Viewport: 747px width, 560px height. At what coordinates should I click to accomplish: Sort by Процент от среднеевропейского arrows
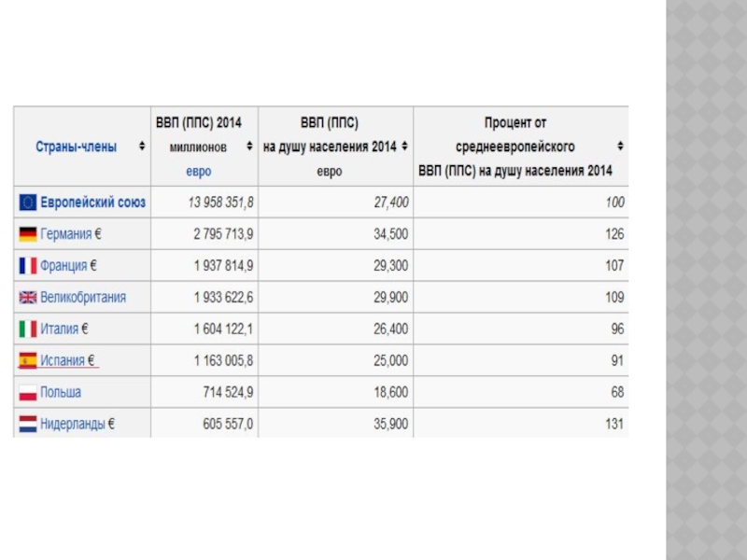[x=621, y=147]
